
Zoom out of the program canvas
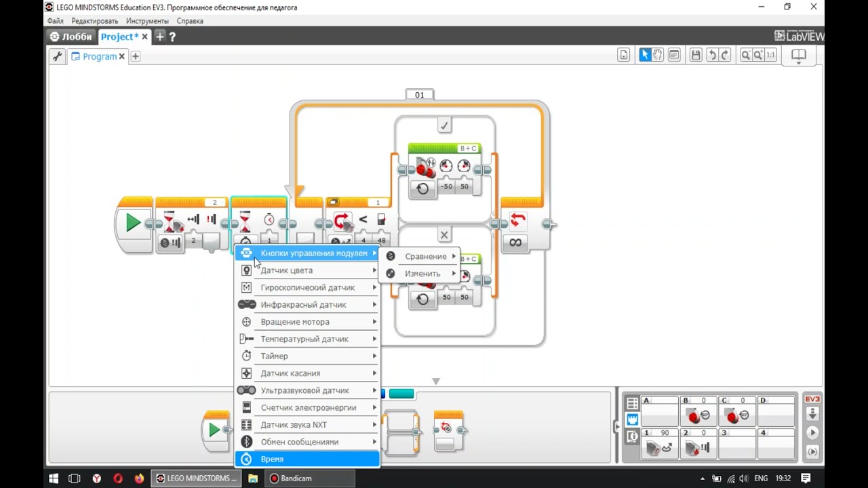tap(745, 56)
